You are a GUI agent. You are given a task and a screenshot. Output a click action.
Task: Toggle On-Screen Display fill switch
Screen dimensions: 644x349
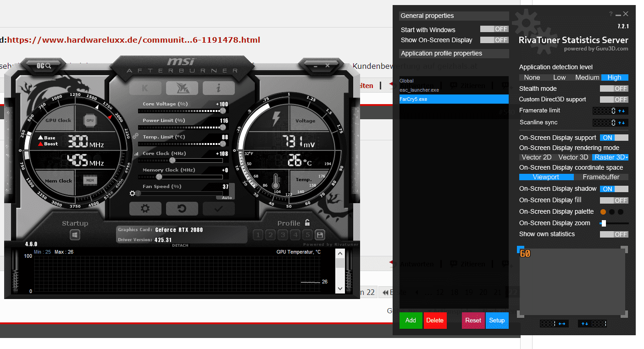tap(614, 200)
